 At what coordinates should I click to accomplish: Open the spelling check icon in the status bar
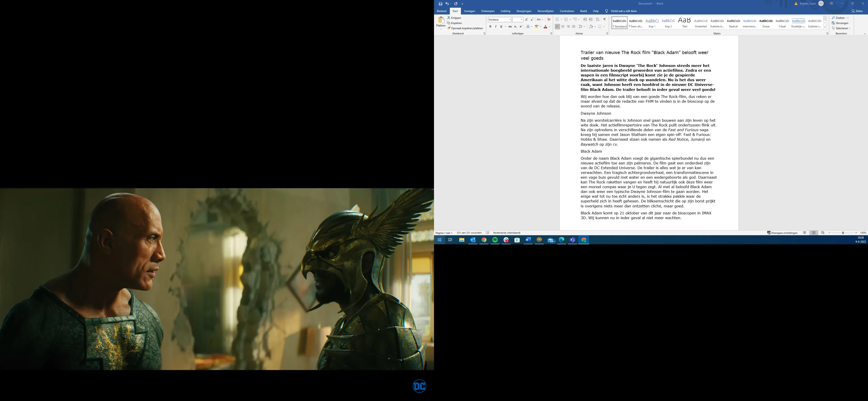pyautogui.click(x=488, y=233)
